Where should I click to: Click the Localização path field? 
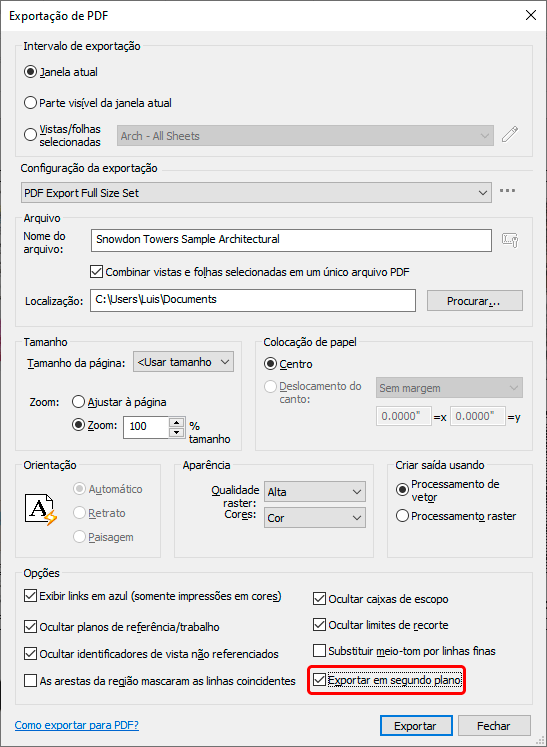pos(253,300)
